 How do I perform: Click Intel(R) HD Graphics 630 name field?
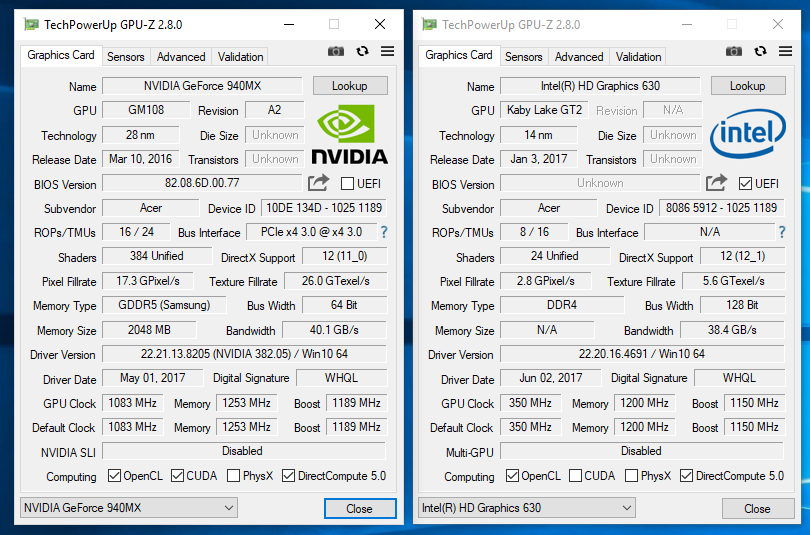(x=600, y=86)
